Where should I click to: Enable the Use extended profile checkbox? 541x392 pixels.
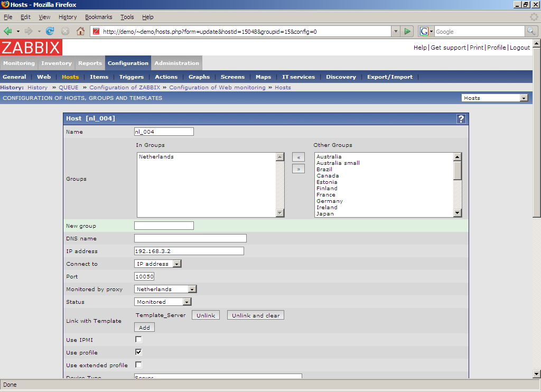pyautogui.click(x=138, y=365)
